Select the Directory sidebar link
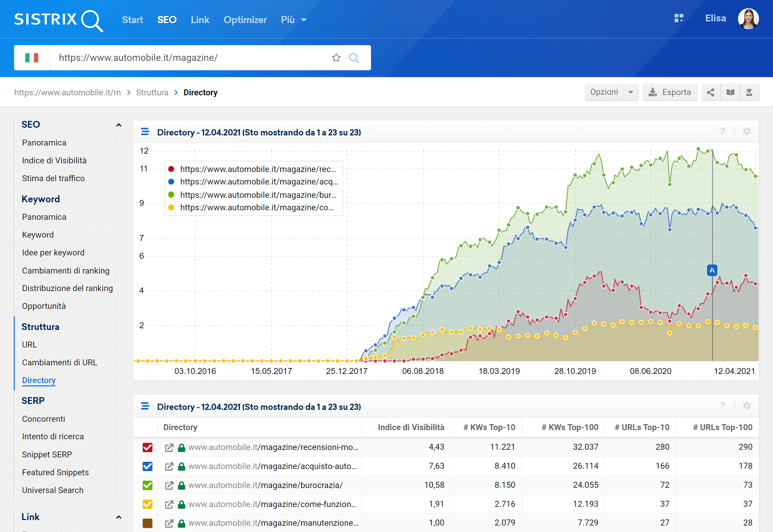The width and height of the screenshot is (773, 532). click(x=39, y=380)
